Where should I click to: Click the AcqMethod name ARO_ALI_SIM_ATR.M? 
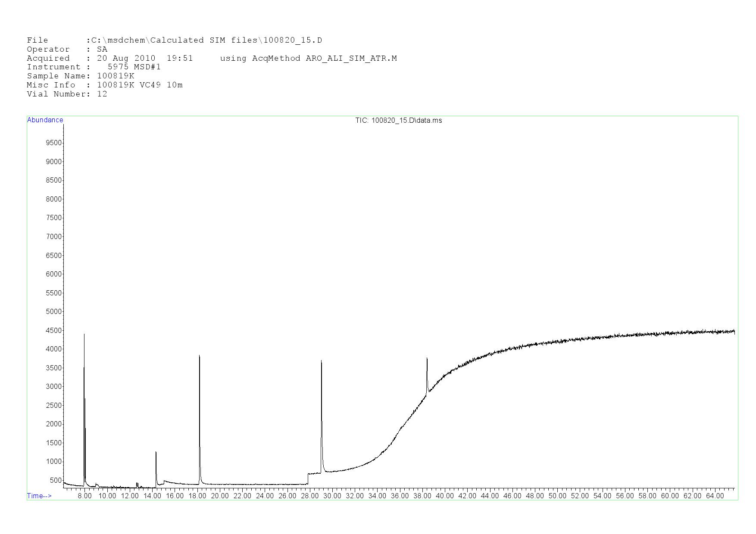pos(351,59)
